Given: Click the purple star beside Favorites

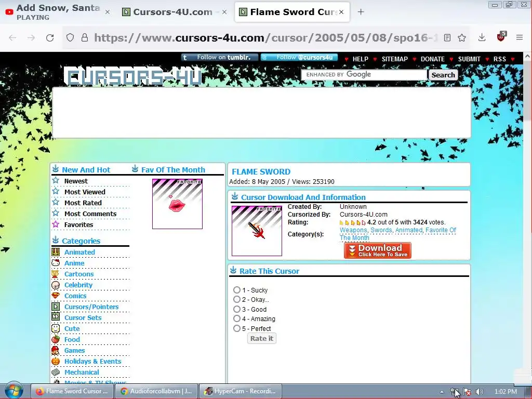Looking at the screenshot, I should tap(56, 224).
